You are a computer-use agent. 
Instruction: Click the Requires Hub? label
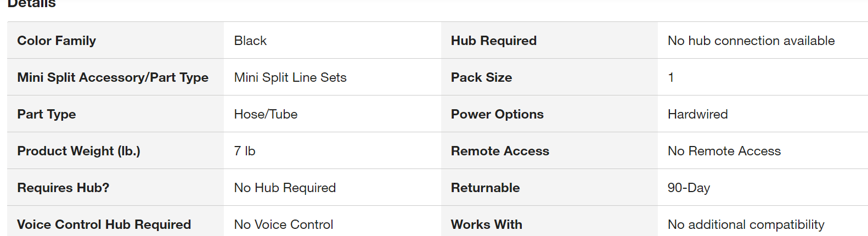pos(63,188)
